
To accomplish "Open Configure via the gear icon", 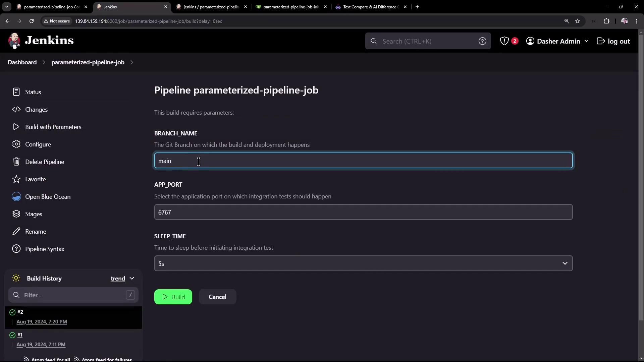I will (16, 144).
